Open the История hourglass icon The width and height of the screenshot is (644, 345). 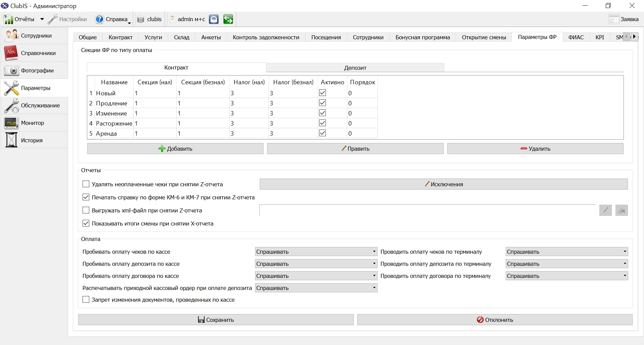point(11,140)
